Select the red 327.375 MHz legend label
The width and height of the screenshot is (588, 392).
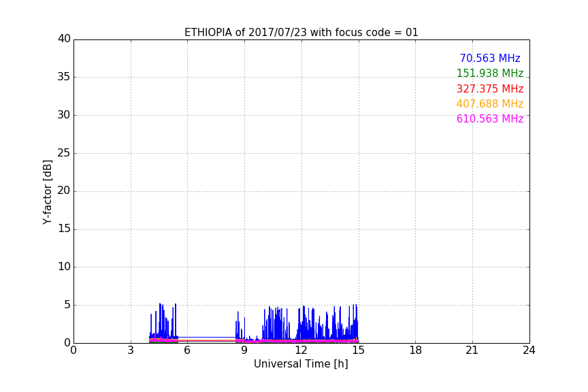tap(490, 88)
